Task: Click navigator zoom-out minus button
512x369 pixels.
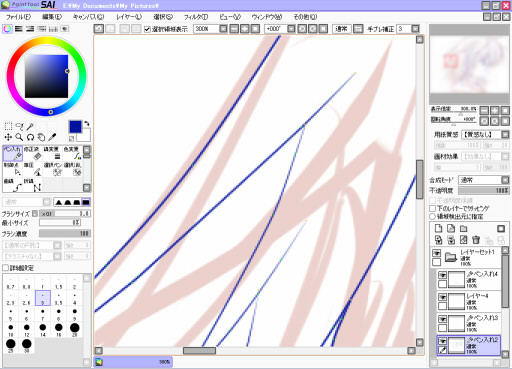Action: (x=484, y=110)
